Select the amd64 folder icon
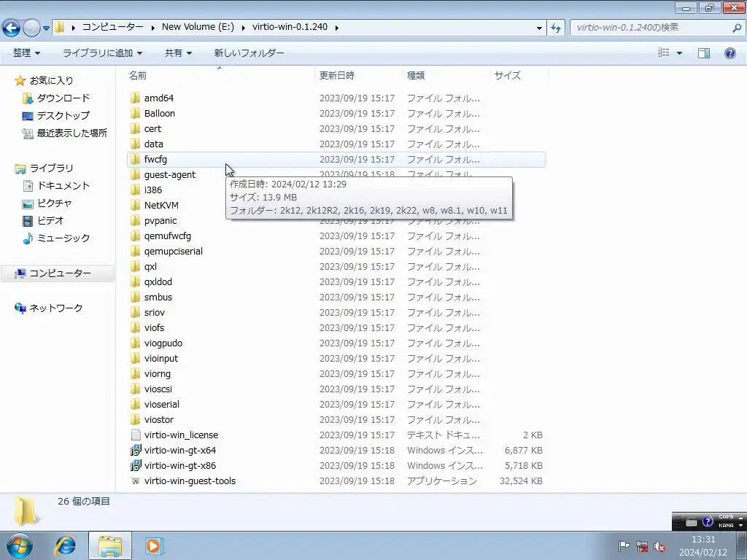The width and height of the screenshot is (747, 560). [x=135, y=98]
